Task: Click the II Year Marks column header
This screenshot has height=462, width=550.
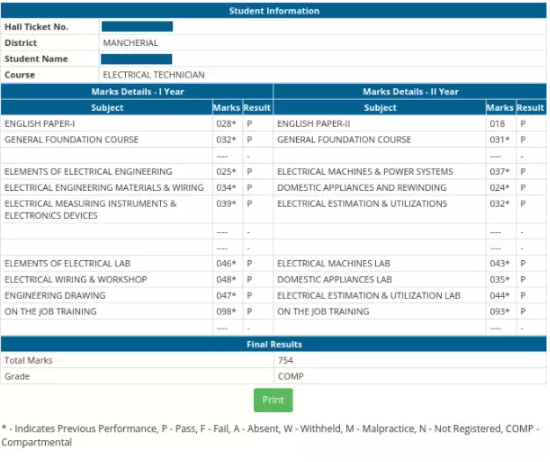Action: (500, 108)
